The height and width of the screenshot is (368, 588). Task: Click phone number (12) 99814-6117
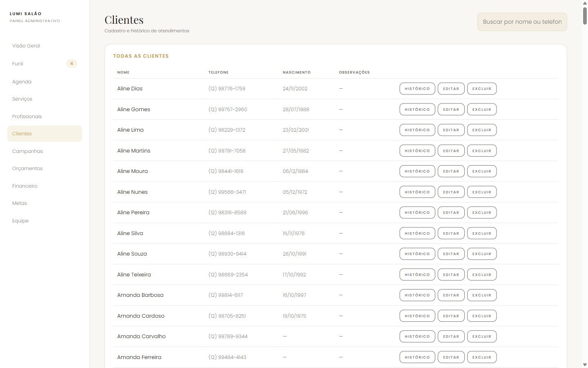(225, 295)
